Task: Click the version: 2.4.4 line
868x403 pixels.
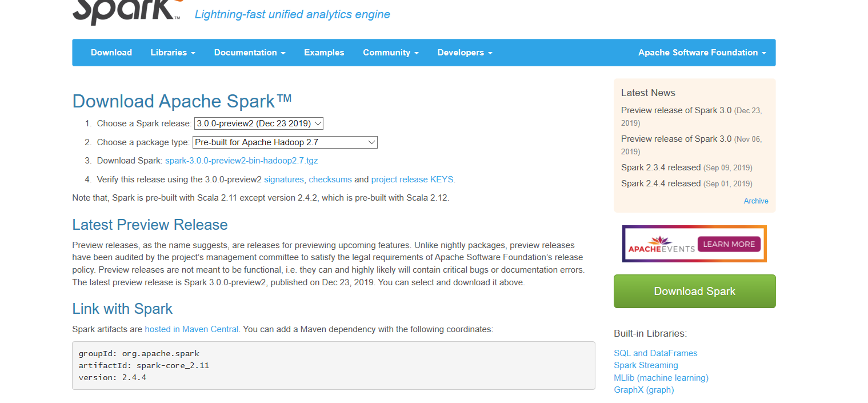Action: pos(113,377)
